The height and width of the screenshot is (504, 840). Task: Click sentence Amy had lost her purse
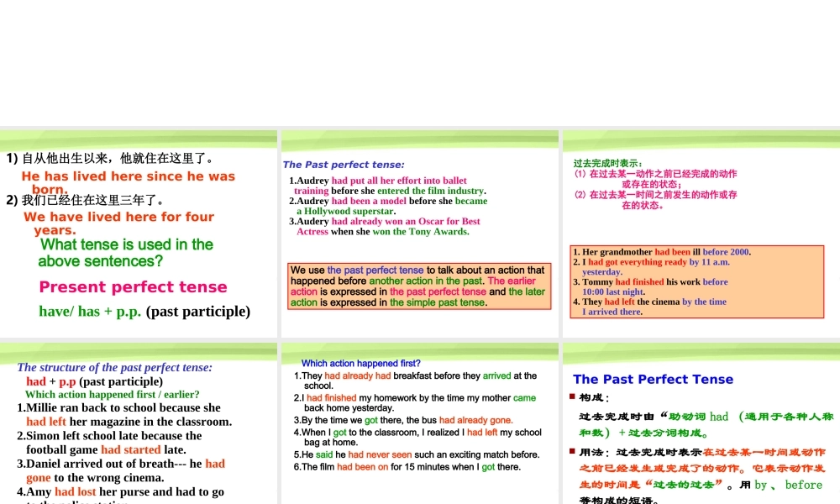120,495
